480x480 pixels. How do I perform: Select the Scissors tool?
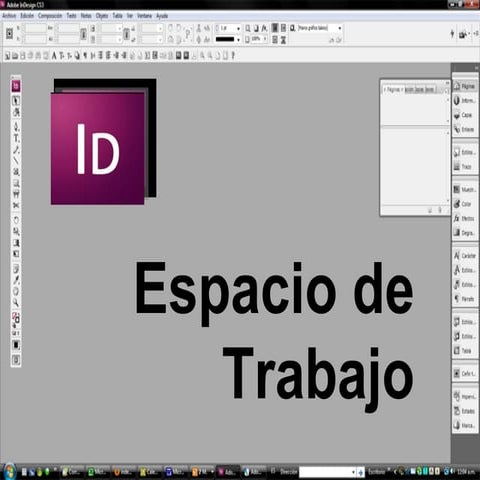coord(16,205)
